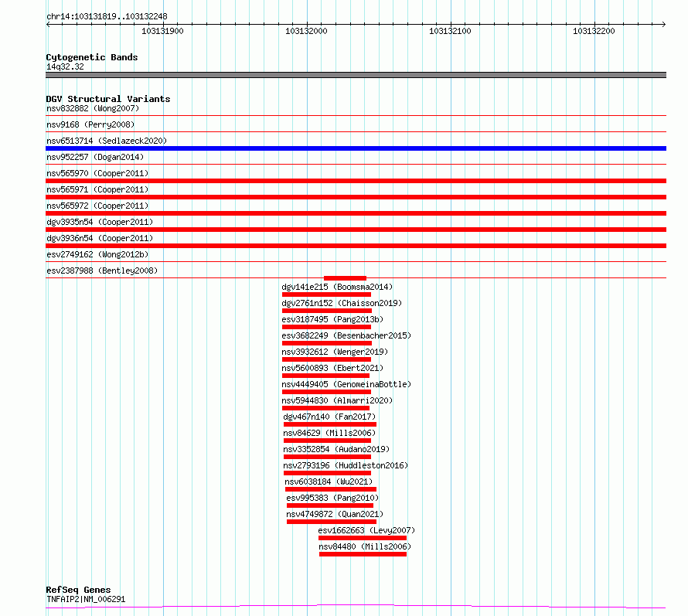
Task: Open nsv4449405 (GenomeinaBottle) variant label
Action: click(x=346, y=384)
